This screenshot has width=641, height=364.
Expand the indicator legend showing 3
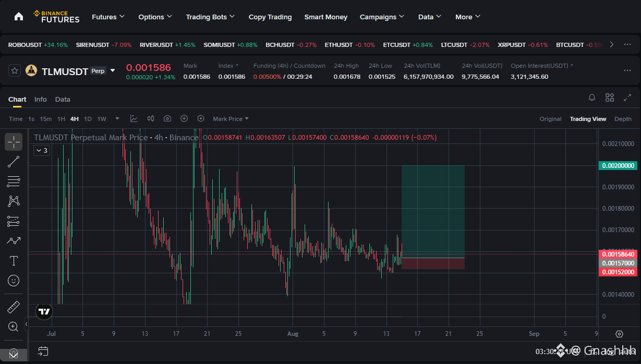[x=41, y=151]
